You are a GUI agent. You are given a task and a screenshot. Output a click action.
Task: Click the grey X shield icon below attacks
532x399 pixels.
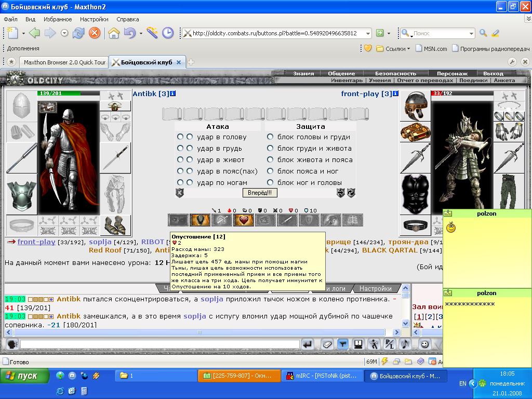179,193
